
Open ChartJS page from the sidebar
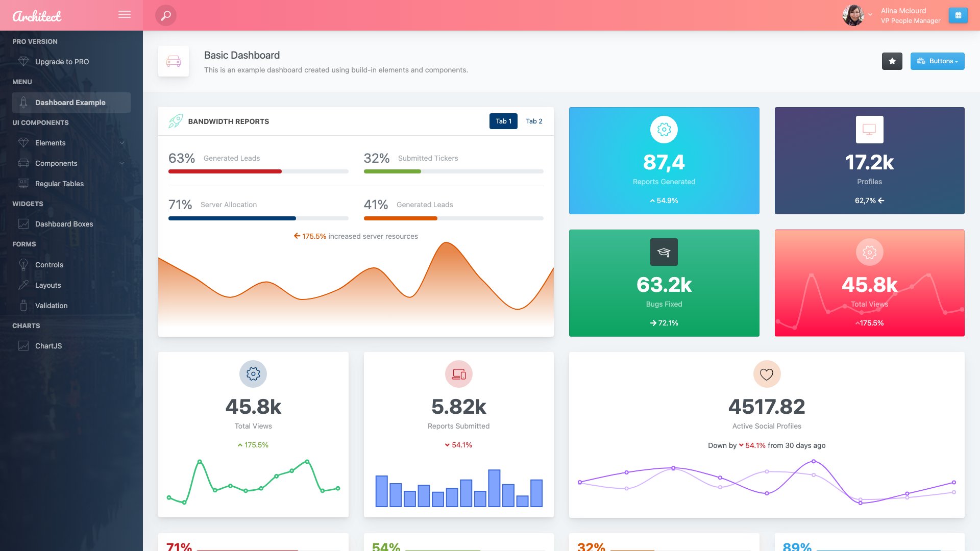click(x=50, y=346)
